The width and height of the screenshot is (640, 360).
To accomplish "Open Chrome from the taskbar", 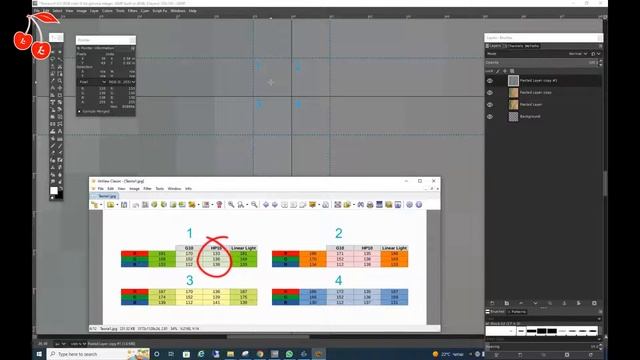I will pyautogui.click(x=260, y=354).
